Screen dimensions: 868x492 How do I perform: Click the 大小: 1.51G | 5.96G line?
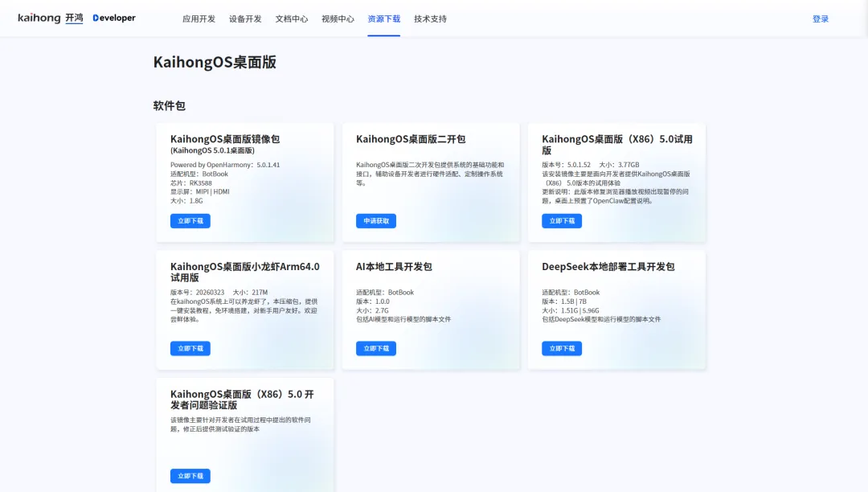pos(570,310)
